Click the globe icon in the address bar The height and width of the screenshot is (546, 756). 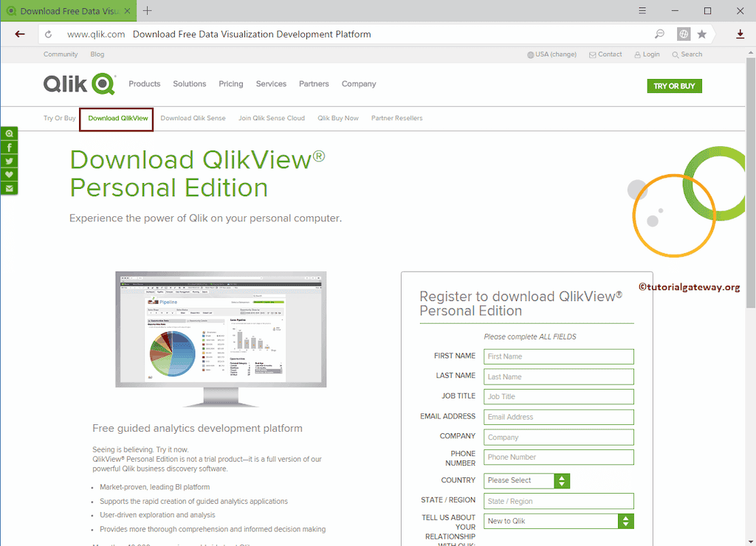[x=683, y=33]
